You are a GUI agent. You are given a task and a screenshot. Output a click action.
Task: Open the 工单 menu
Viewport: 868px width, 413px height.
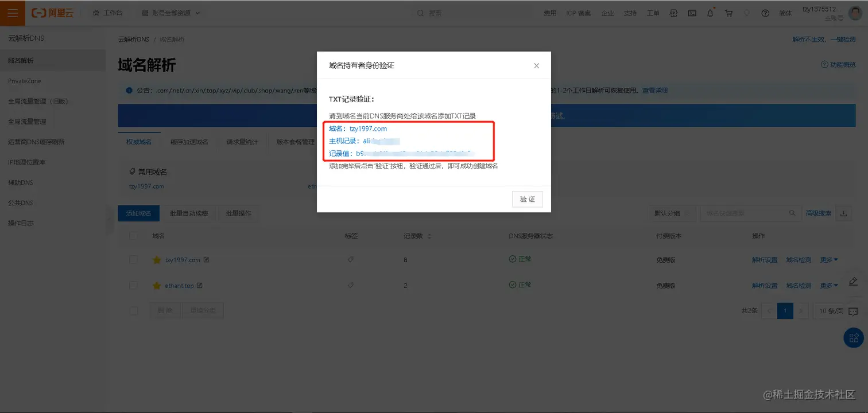[653, 13]
